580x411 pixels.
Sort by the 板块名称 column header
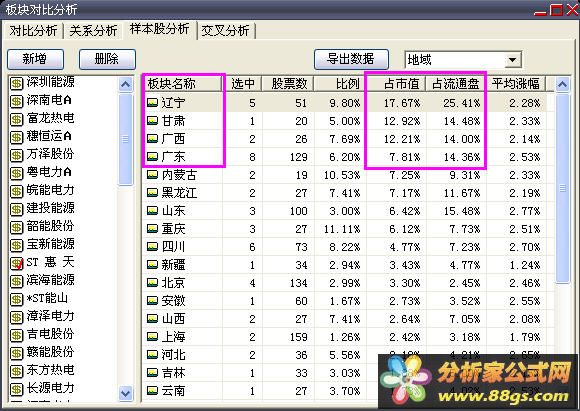coord(183,84)
